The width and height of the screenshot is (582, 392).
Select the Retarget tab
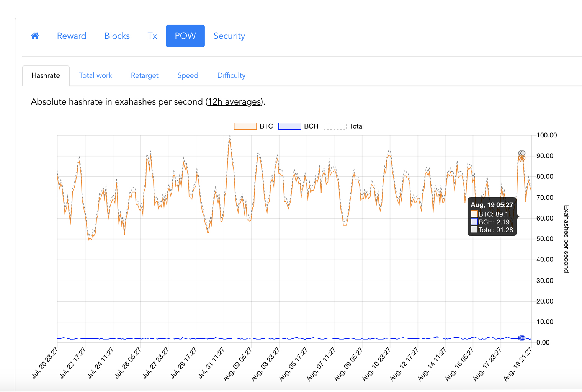145,75
